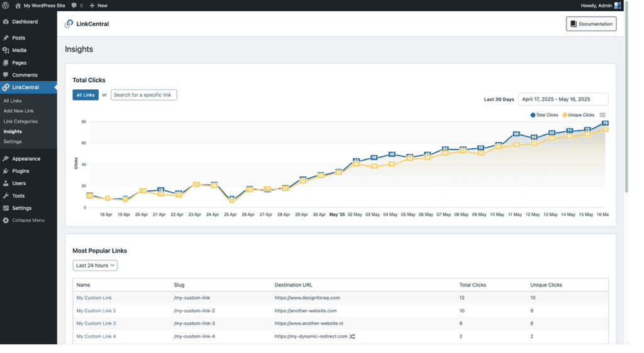This screenshot has height=353, width=644.
Task: Select the All Links filter button
Action: [x=86, y=95]
